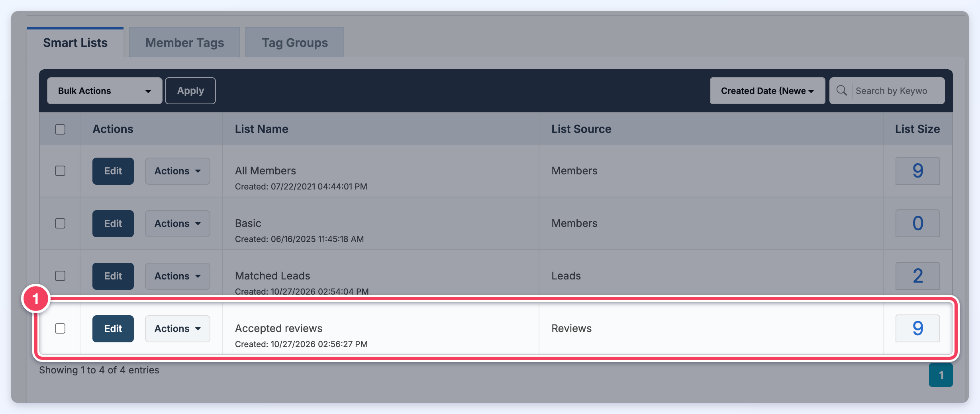Go to pagination page 1

coord(941,375)
